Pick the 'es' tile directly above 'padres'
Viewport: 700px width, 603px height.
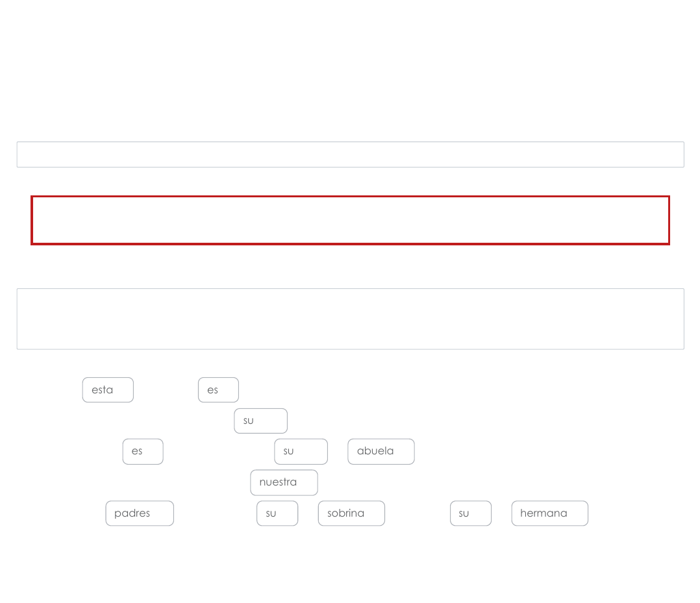click(143, 452)
